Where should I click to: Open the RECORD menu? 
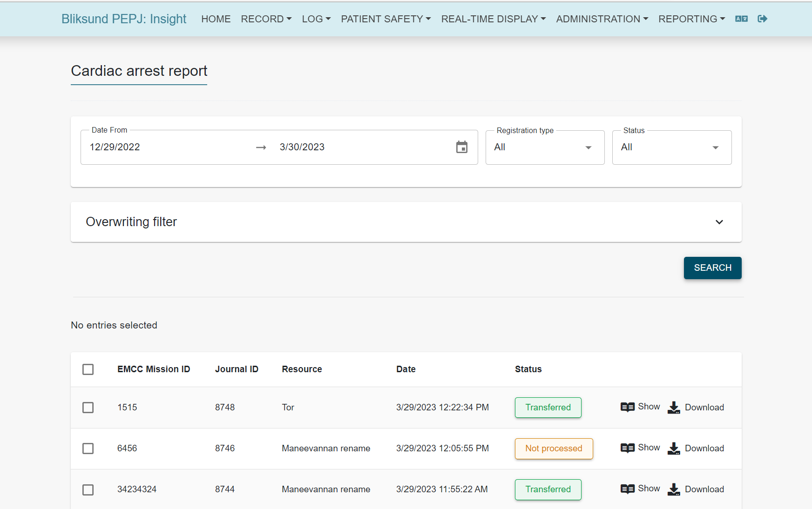coord(266,19)
